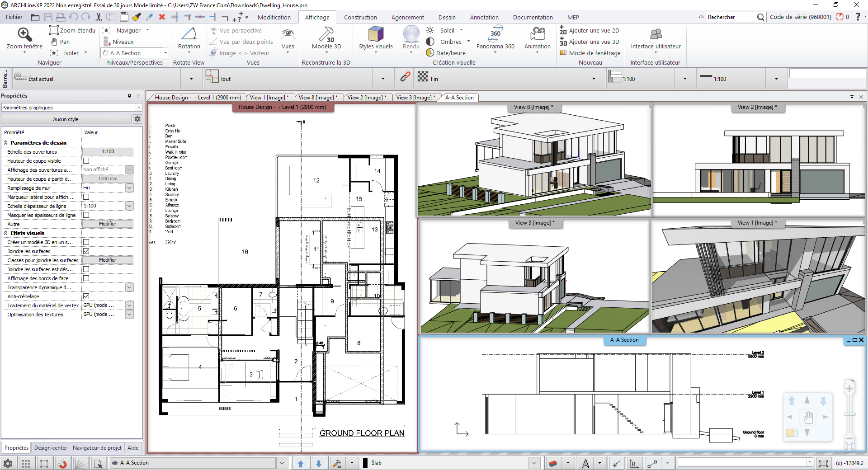
Task: Open the Construction ribbon tab
Action: 360,17
